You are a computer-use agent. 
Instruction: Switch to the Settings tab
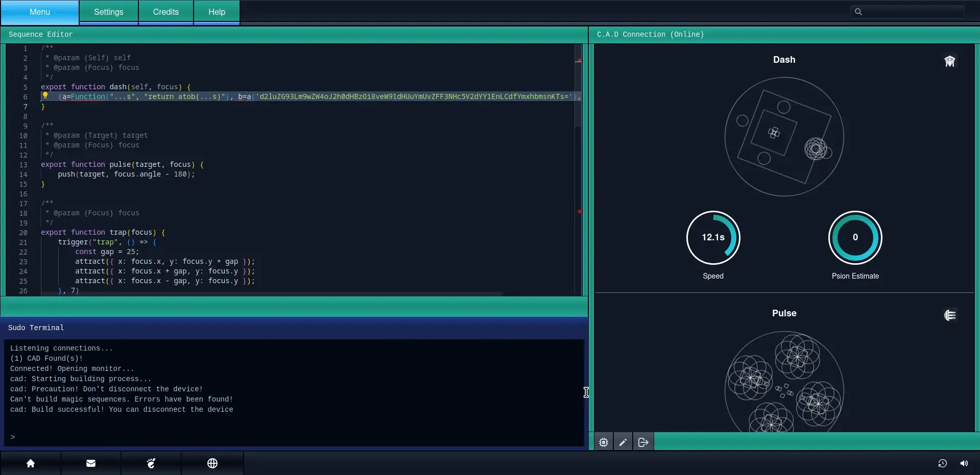click(108, 12)
